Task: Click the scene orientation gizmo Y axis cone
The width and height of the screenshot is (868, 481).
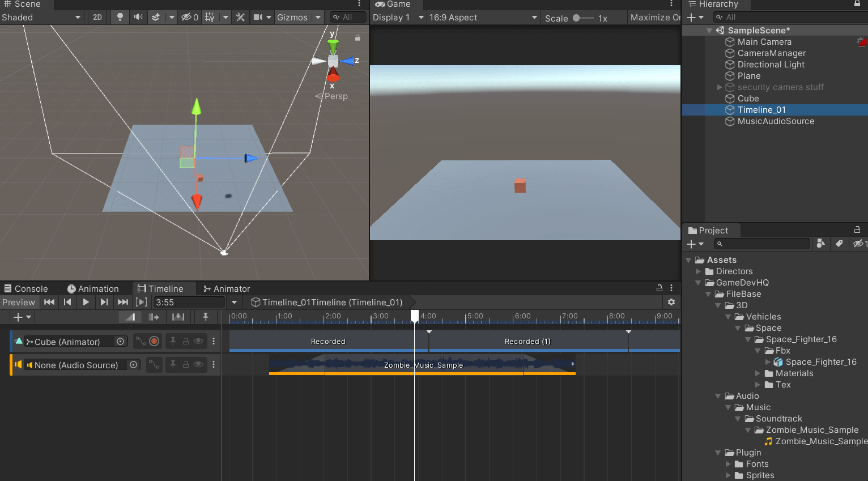Action: (x=333, y=45)
